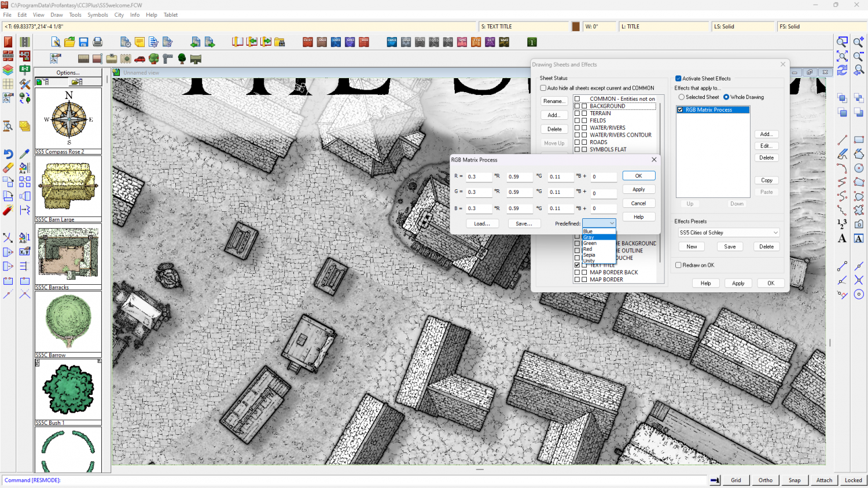Screen dimensions: 868x488
Task: Click the Save diskette icon in toolbar
Action: click(84, 42)
